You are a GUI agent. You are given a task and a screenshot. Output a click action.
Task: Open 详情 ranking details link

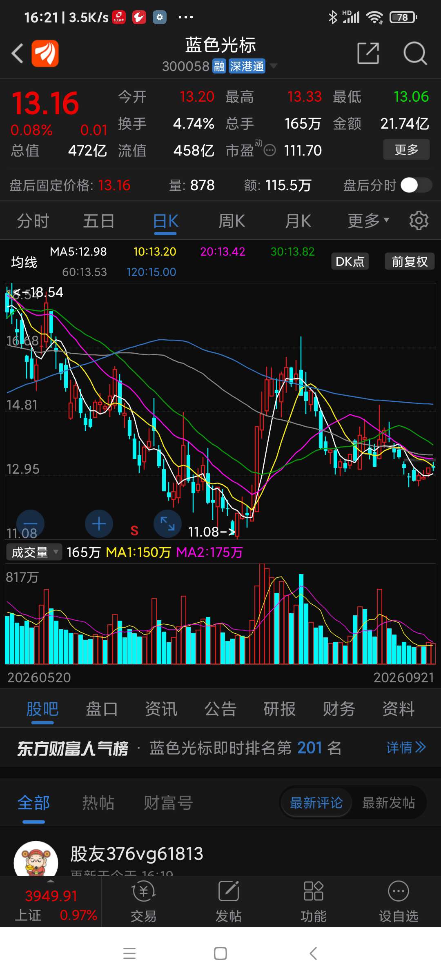pos(406,747)
